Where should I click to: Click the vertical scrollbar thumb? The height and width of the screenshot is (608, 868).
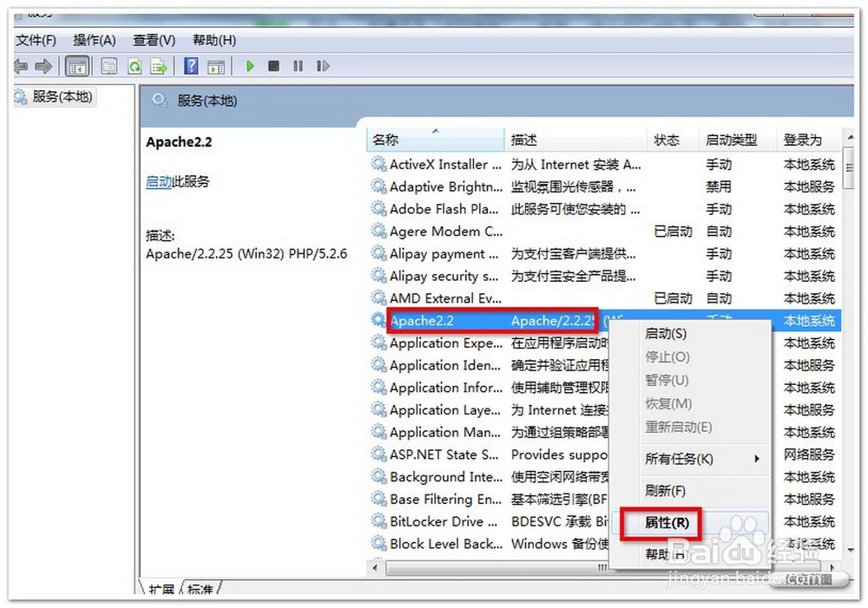pyautogui.click(x=849, y=167)
